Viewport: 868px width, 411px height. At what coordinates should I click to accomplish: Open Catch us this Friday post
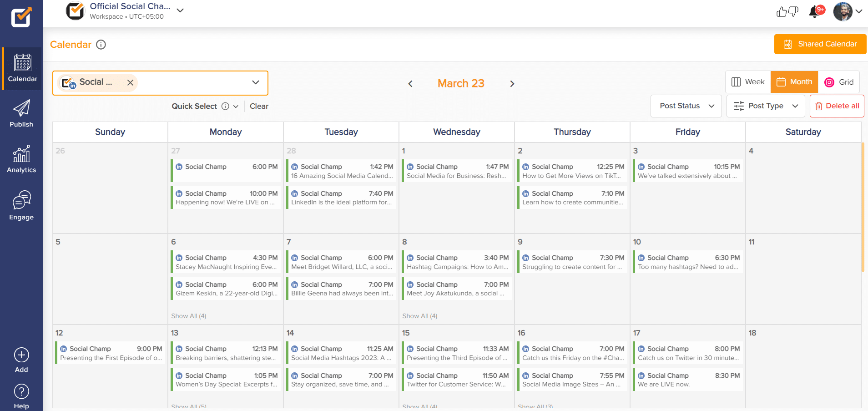572,353
